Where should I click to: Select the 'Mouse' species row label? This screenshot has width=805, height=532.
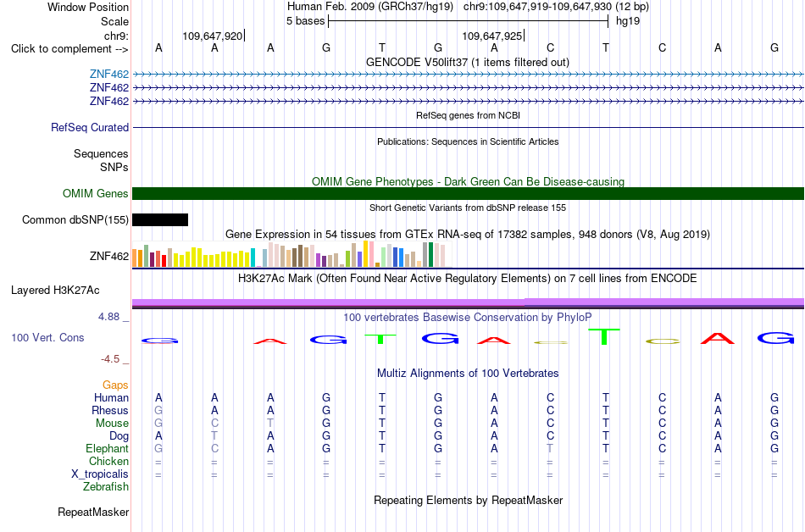coord(112,424)
